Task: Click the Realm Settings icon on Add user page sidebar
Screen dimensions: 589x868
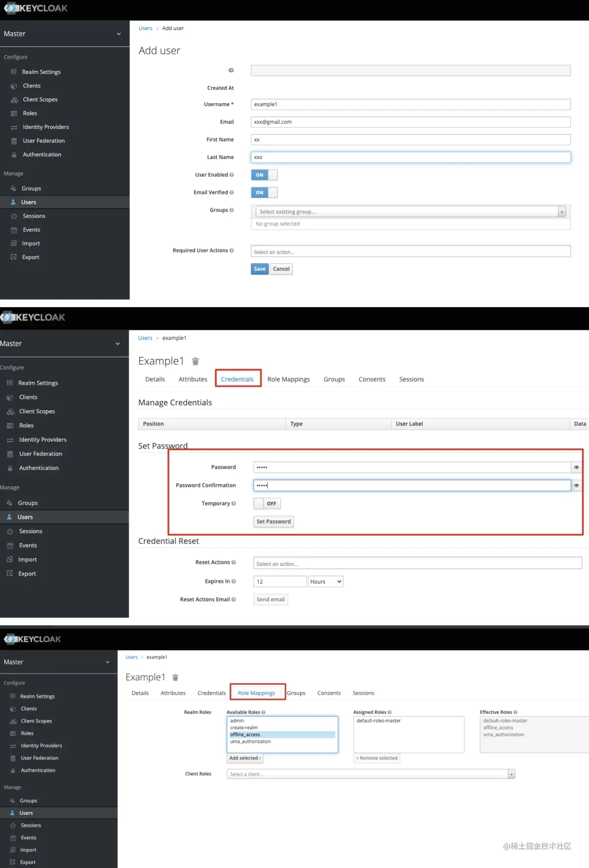Action: tap(14, 72)
